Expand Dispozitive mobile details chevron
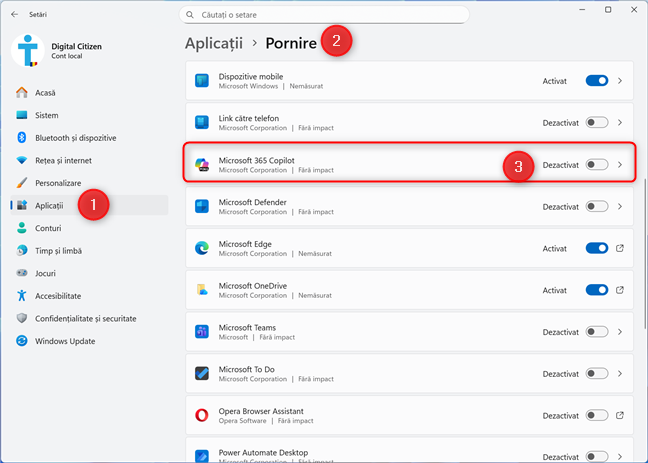Viewport: 648px width, 463px height. tap(620, 81)
